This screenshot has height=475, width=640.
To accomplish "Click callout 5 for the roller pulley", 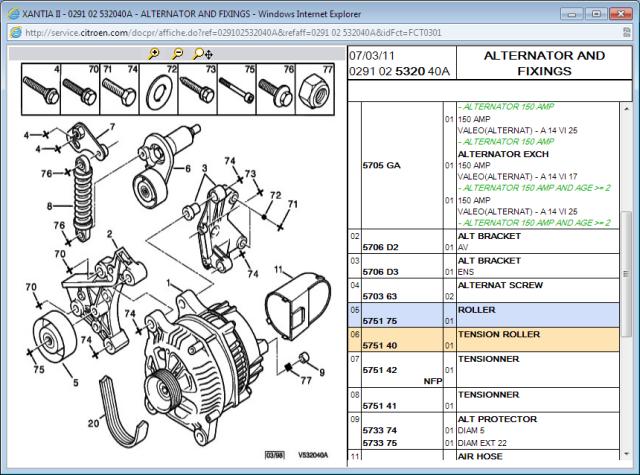I will (x=76, y=383).
